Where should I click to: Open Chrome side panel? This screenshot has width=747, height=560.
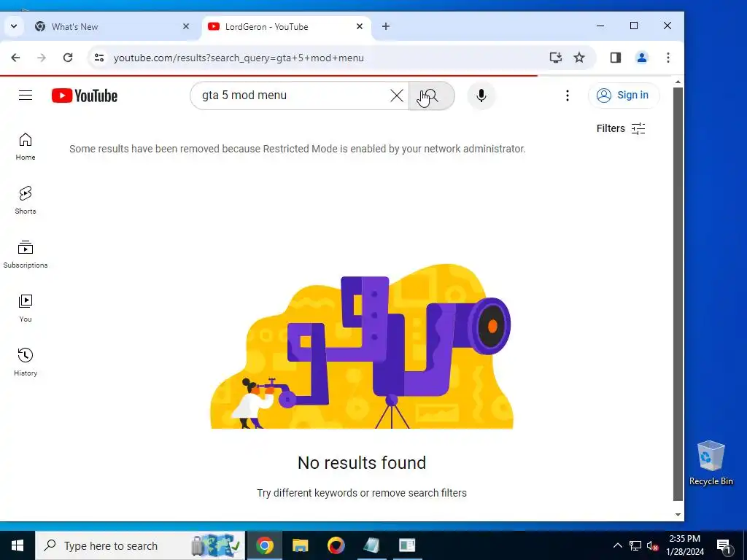pos(616,58)
